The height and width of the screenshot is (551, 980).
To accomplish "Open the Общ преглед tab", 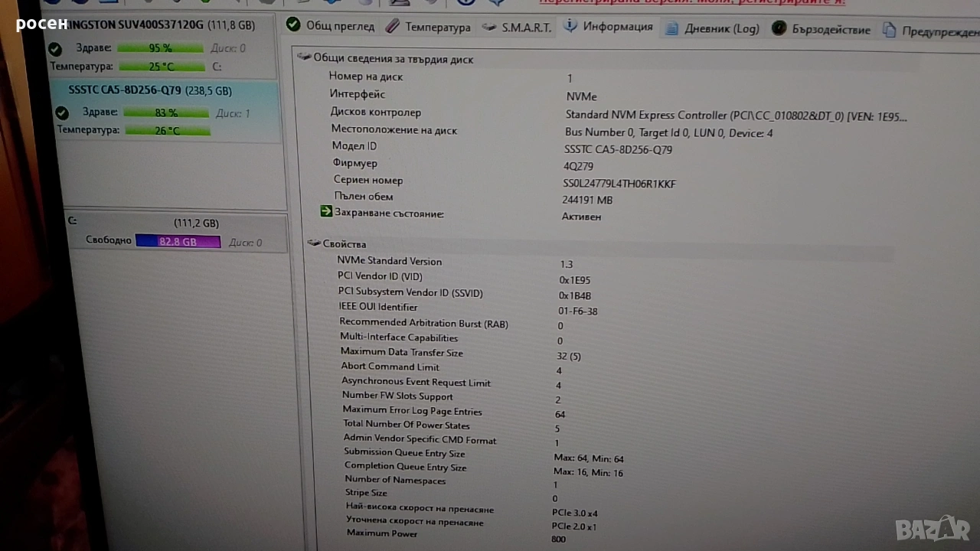I will point(331,25).
